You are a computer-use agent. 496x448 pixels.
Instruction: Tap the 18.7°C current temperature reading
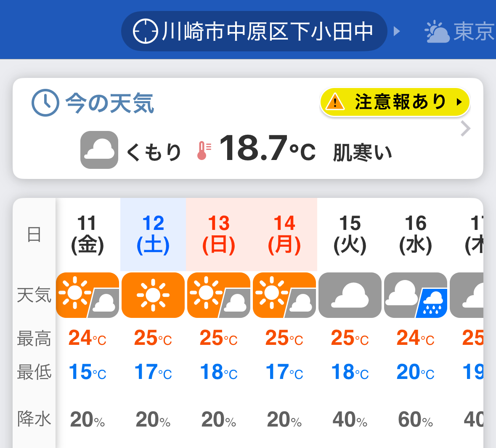pyautogui.click(x=267, y=149)
